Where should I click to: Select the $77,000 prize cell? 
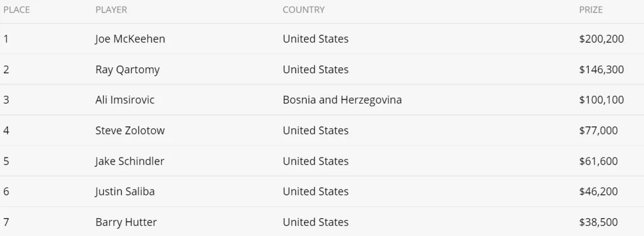tap(599, 131)
